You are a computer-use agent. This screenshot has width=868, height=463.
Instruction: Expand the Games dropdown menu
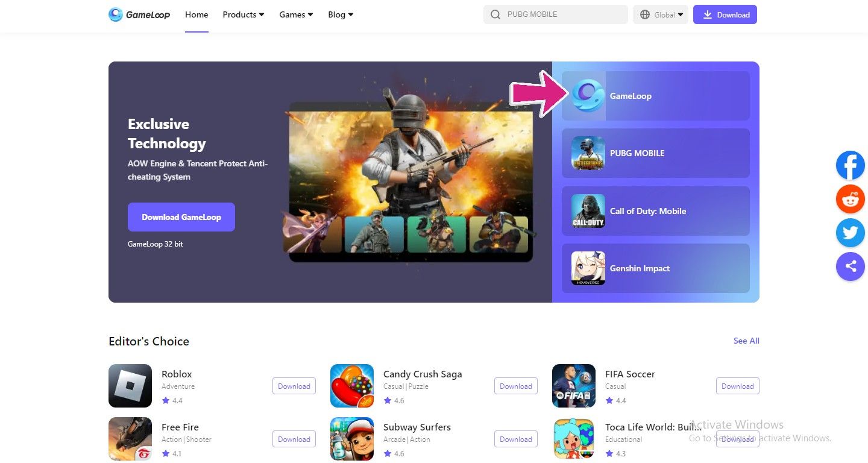click(296, 14)
